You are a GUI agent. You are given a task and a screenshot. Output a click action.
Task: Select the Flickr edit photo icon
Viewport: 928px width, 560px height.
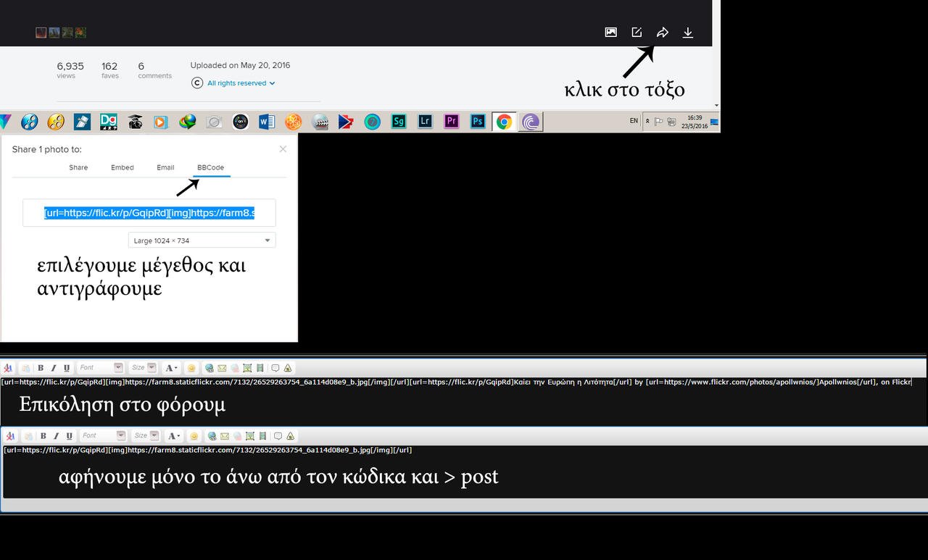636,32
